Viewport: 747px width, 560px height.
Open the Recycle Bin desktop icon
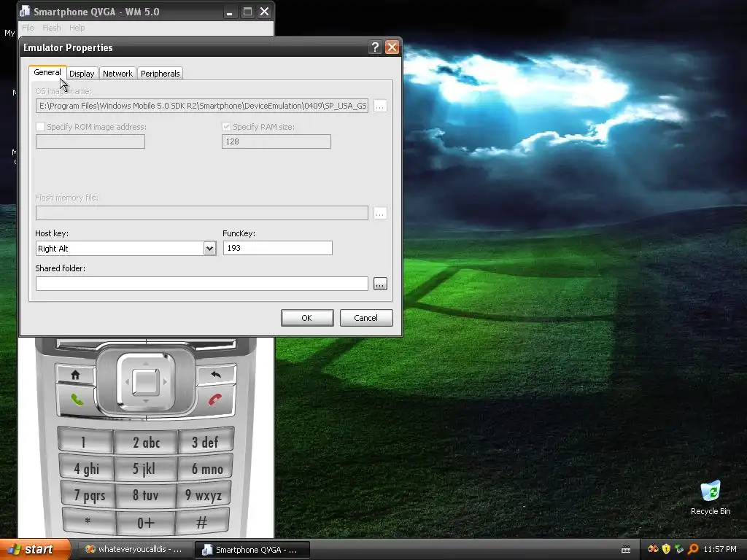[x=711, y=497]
